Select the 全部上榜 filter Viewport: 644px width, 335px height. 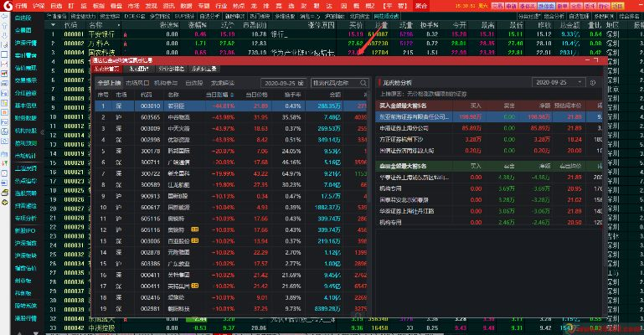click(x=109, y=83)
